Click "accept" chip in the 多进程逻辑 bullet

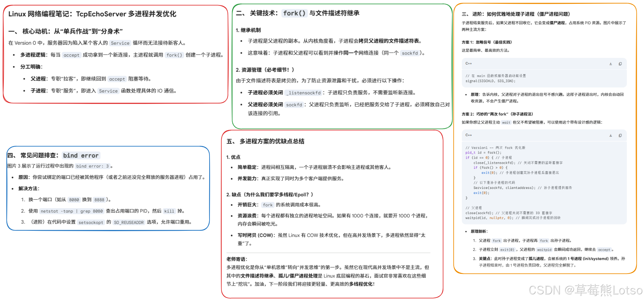(x=71, y=55)
